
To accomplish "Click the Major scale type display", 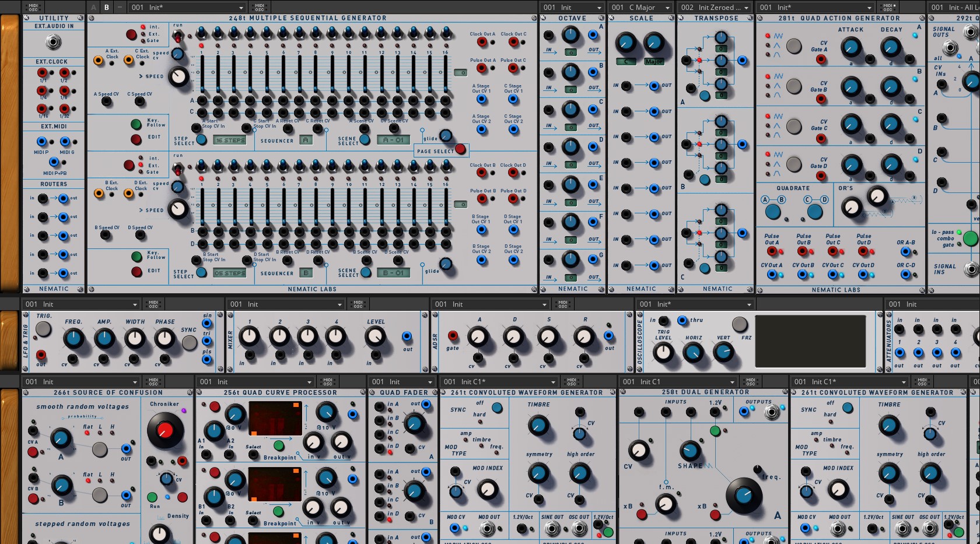I will [x=654, y=62].
